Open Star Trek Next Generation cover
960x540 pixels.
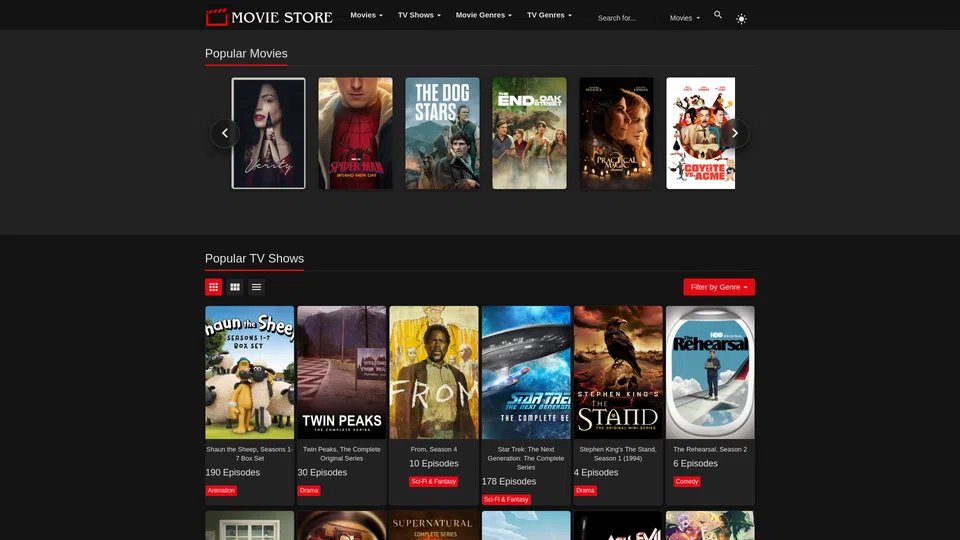[x=526, y=372]
